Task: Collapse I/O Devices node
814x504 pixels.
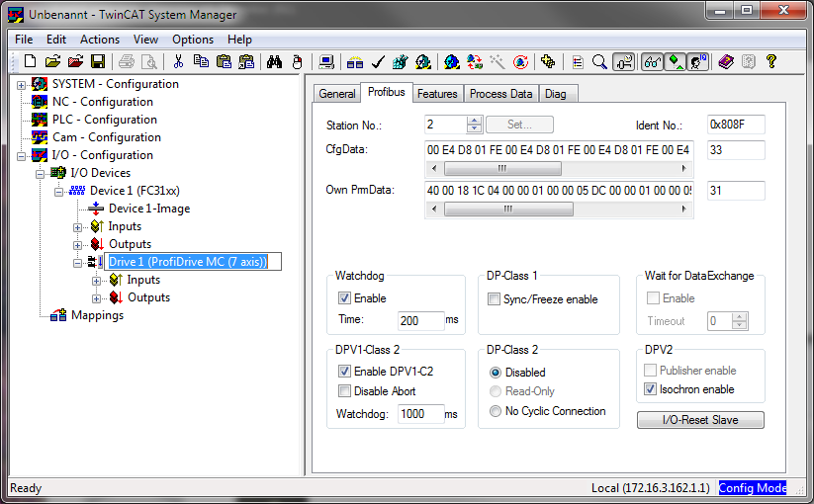Action: [x=40, y=174]
